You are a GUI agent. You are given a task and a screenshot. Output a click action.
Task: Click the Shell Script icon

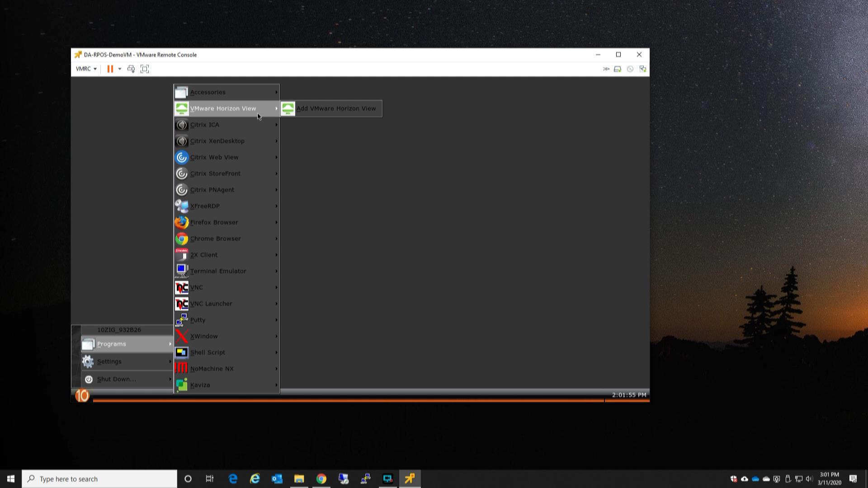[x=182, y=352]
